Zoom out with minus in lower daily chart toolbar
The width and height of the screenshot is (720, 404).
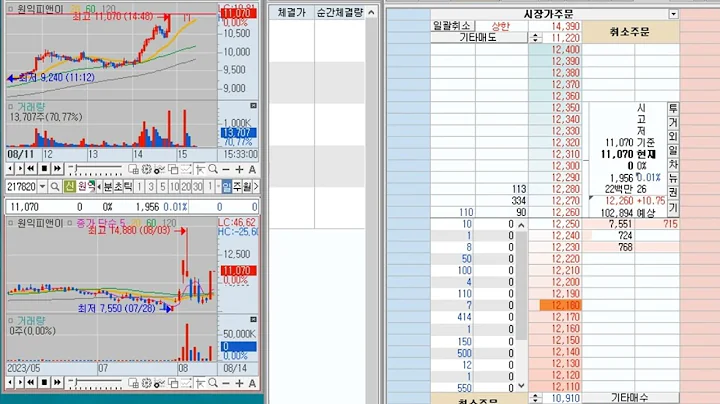225,383
